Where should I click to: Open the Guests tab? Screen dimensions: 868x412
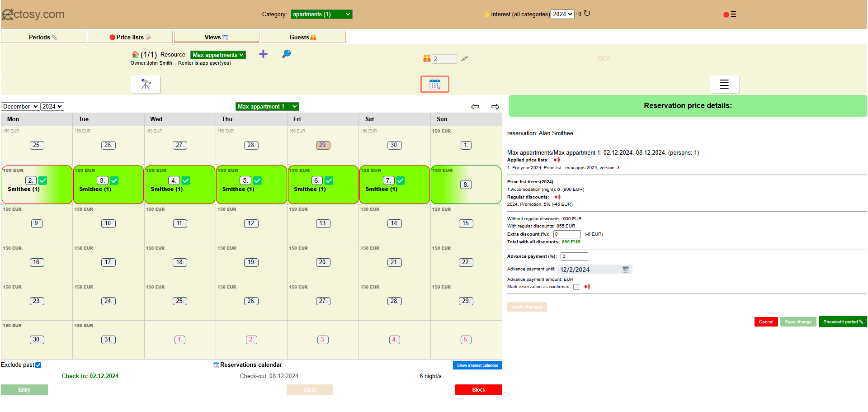303,37
